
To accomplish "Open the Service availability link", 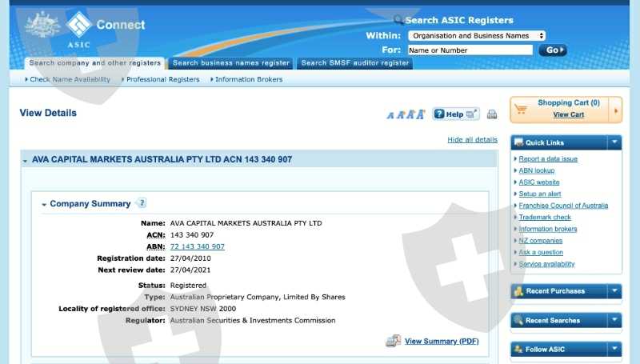I will [546, 264].
